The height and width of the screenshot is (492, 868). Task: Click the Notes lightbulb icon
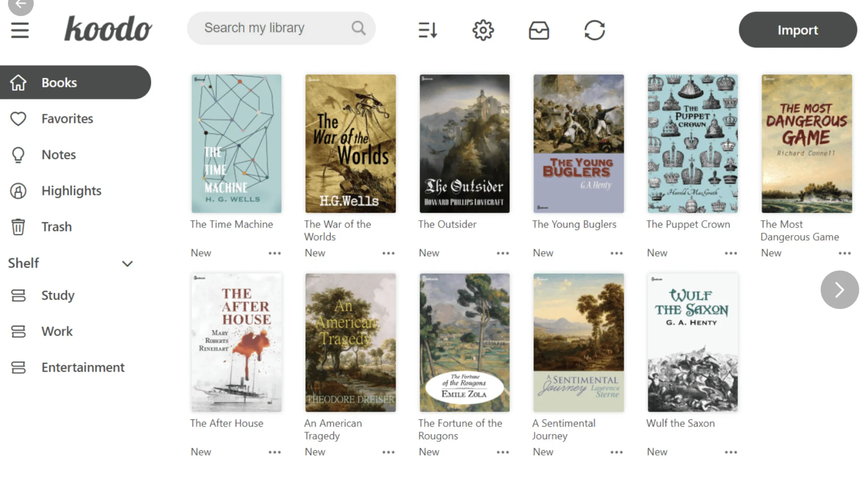pyautogui.click(x=18, y=155)
